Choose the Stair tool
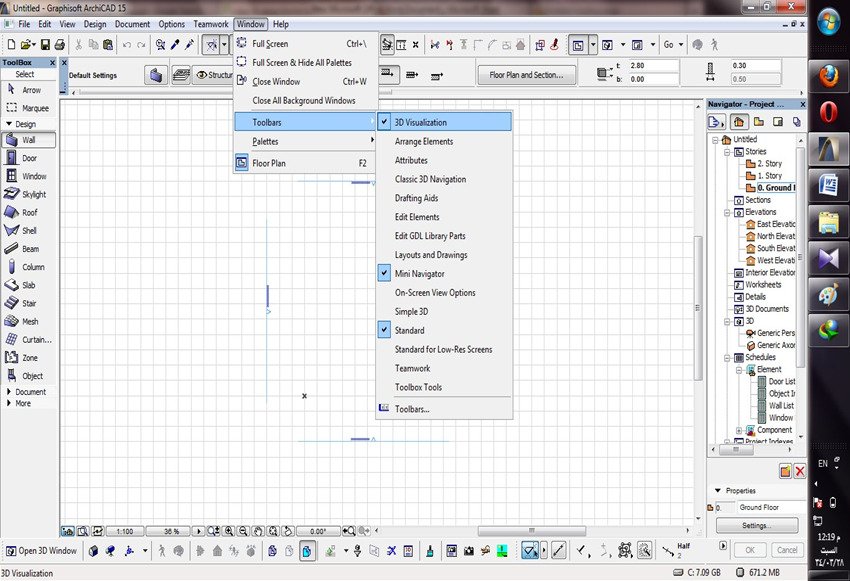The image size is (850, 581). (x=30, y=303)
